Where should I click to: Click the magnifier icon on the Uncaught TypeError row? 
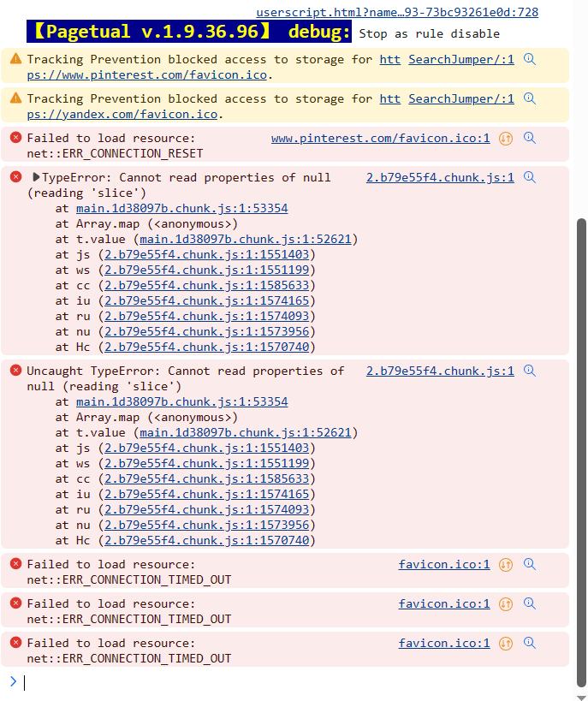[530, 371]
